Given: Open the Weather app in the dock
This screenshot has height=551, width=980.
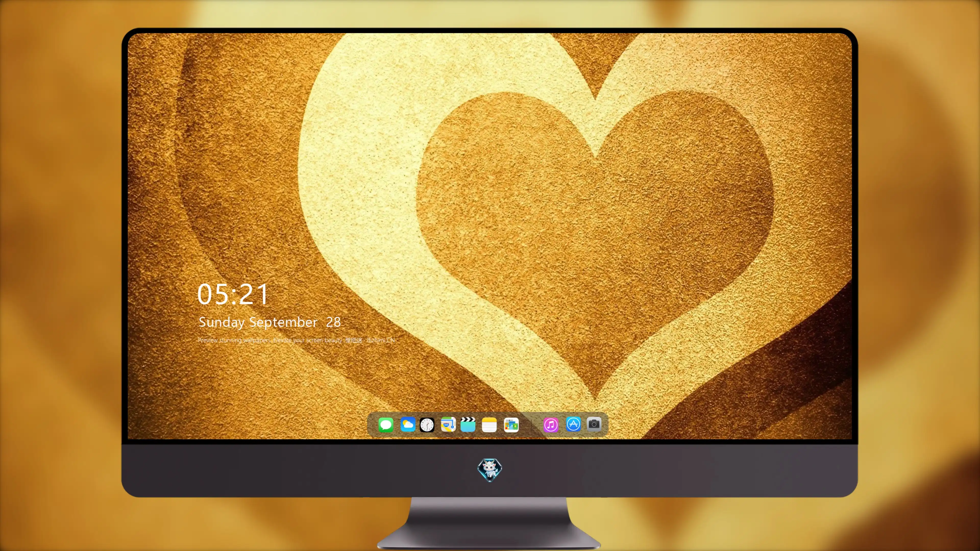Looking at the screenshot, I should tap(408, 424).
